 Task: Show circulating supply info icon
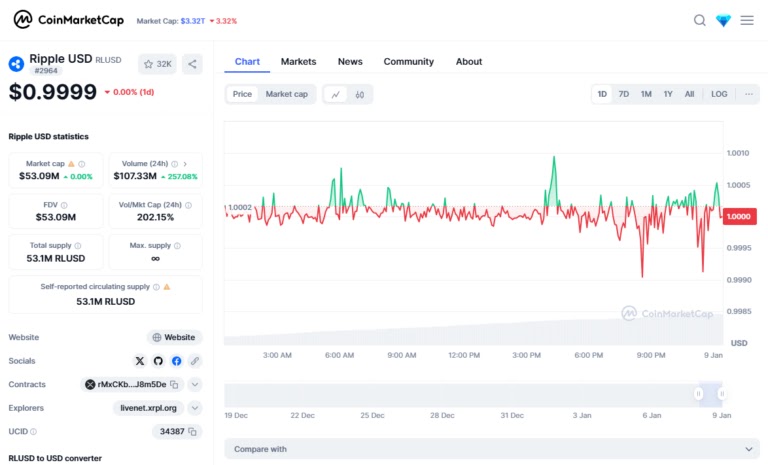click(x=156, y=287)
